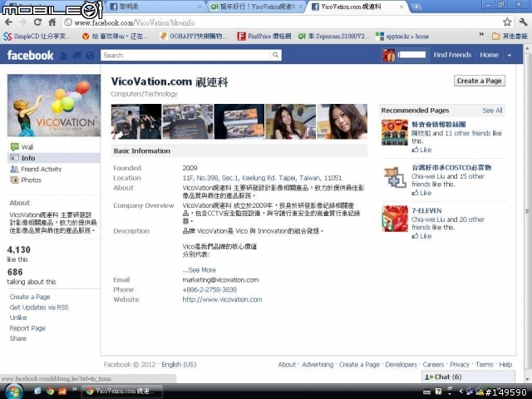The height and width of the screenshot is (399, 532).
Task: Click the search magnifier button
Action: (275, 55)
